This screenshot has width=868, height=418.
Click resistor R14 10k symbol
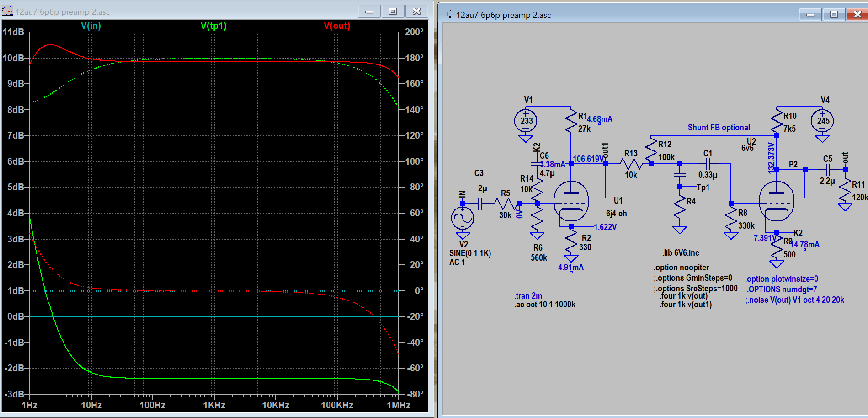pos(537,188)
